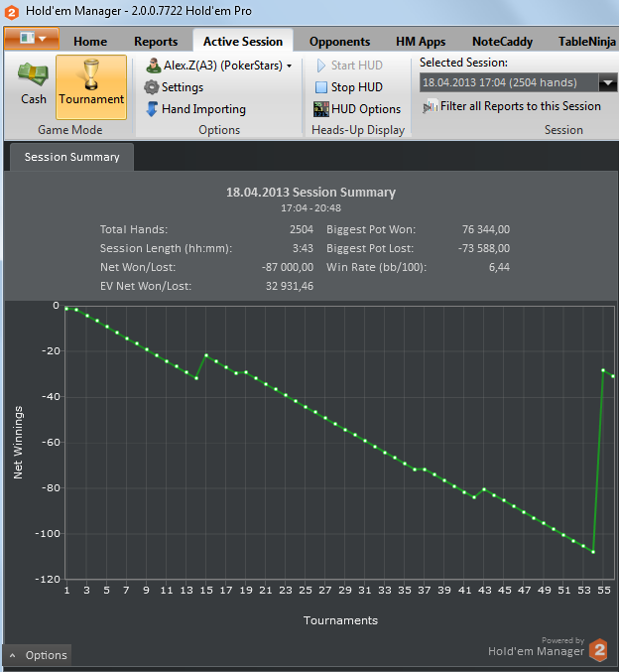Click the selected session field 18.04.2013 17:04

coord(509,82)
